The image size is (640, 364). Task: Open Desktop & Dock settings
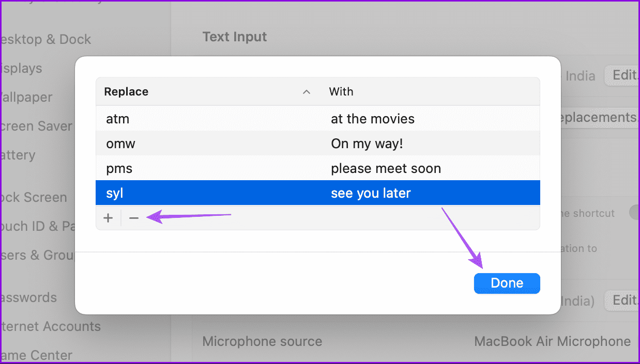pos(46,39)
